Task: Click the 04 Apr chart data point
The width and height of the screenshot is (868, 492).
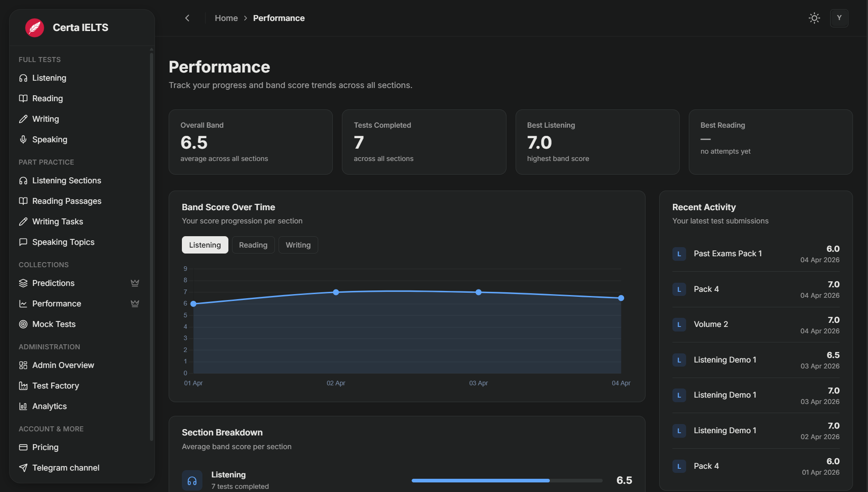Action: 621,298
